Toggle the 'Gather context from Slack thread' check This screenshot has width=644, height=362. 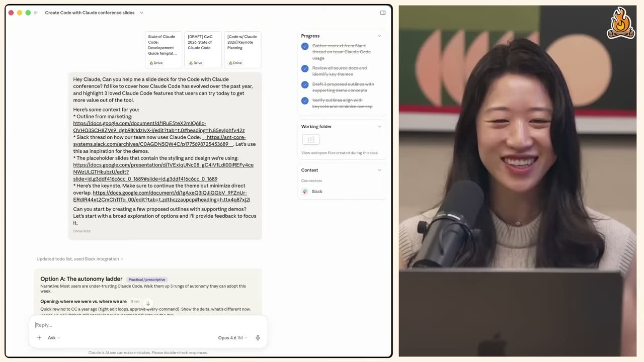305,46
